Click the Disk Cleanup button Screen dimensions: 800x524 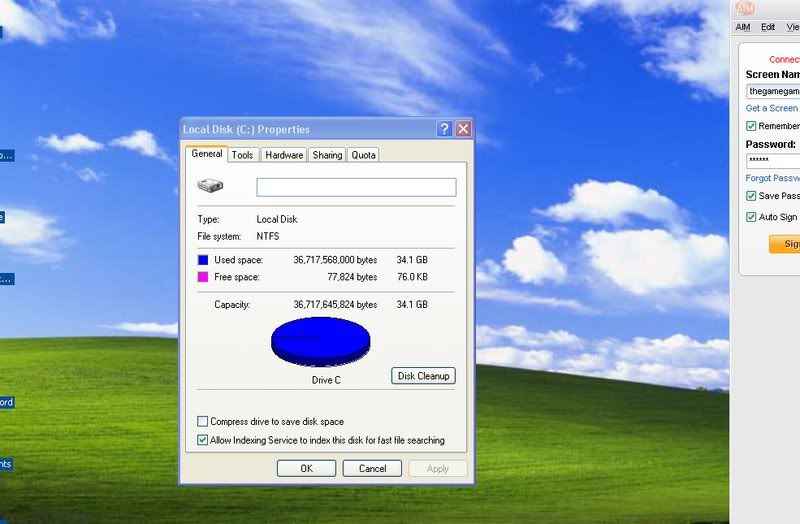coord(423,376)
